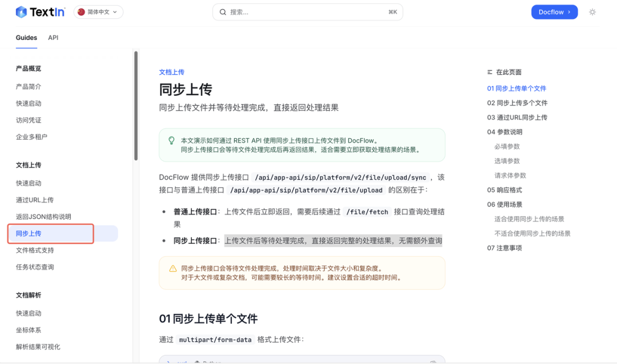Switch to the API tab
This screenshot has height=364, width=617.
pos(53,38)
